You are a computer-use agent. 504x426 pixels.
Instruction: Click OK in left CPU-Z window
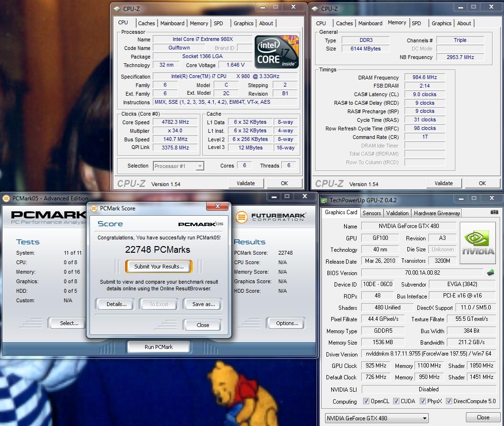[x=285, y=183]
